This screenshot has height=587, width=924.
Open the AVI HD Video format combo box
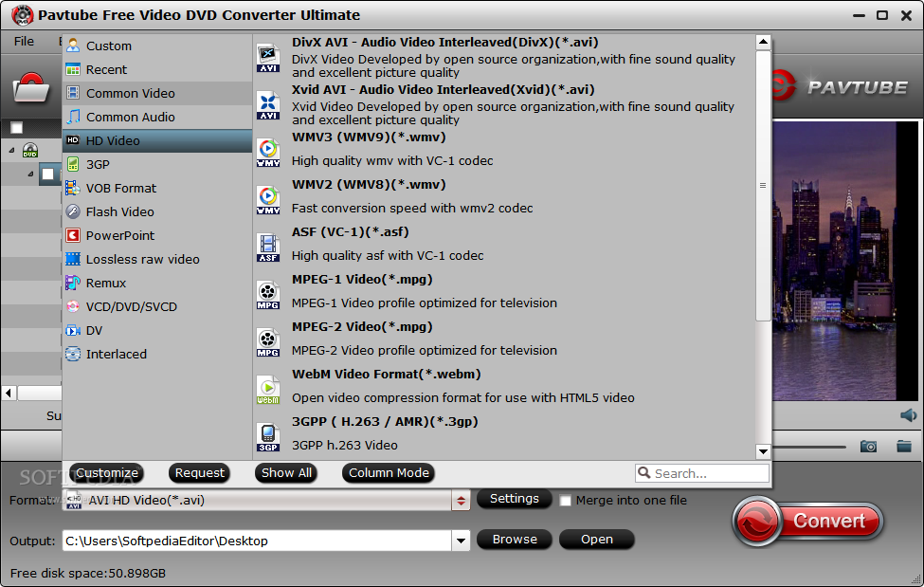coord(265,501)
